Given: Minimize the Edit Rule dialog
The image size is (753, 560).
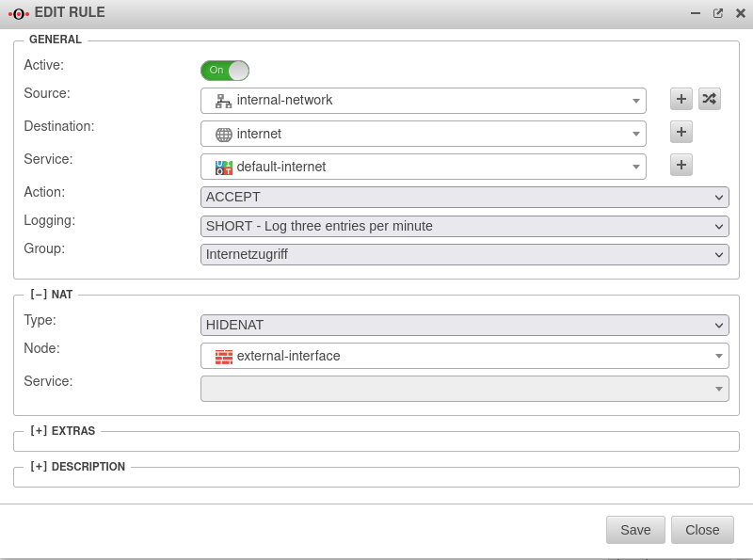Looking at the screenshot, I should pos(696,13).
